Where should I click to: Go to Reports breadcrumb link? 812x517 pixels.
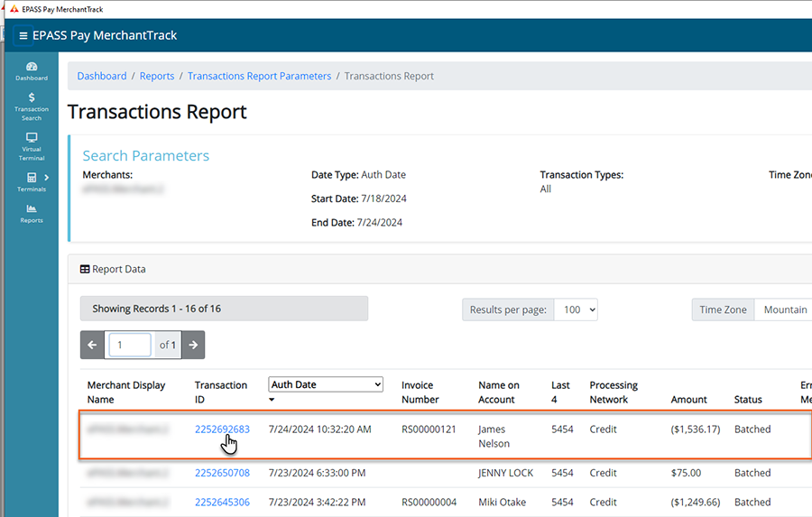tap(157, 76)
